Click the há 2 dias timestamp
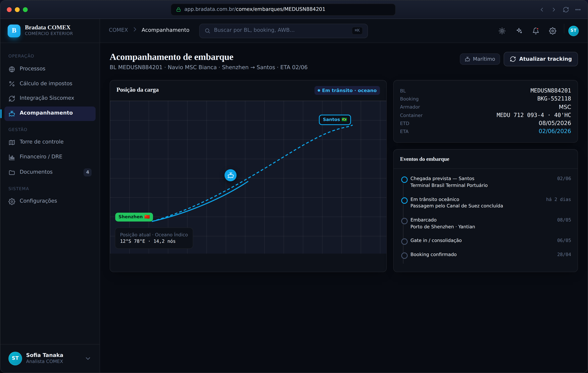 [558, 199]
